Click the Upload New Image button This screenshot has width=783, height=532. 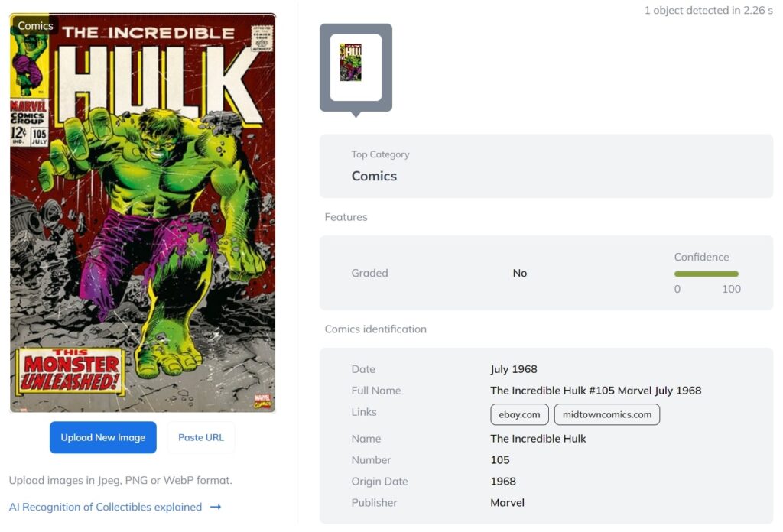pyautogui.click(x=103, y=437)
